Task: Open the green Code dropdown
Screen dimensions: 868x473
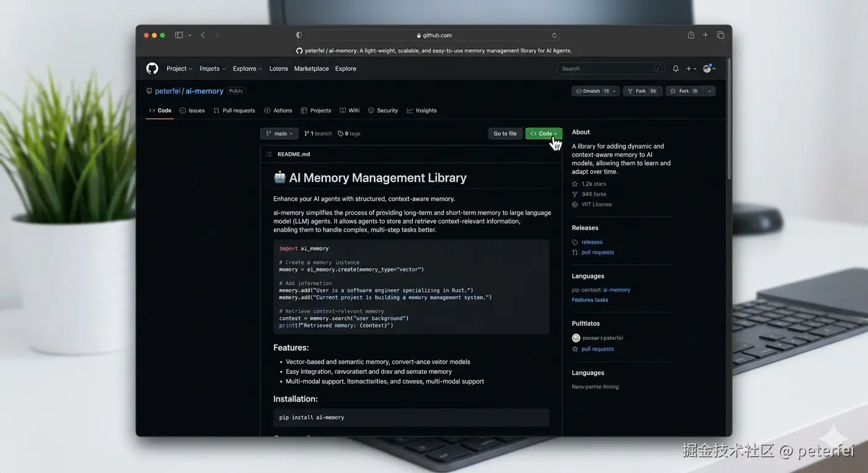Action: 544,134
